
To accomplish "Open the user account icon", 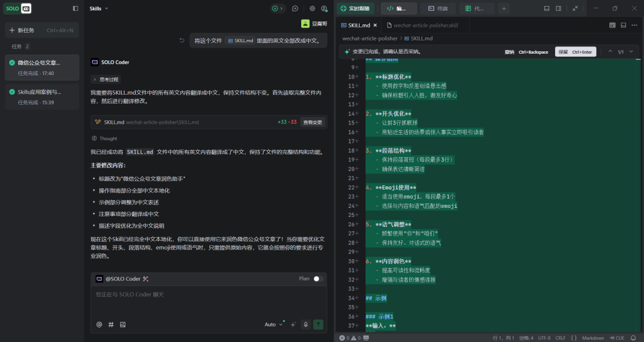I will pyautogui.click(x=324, y=8).
